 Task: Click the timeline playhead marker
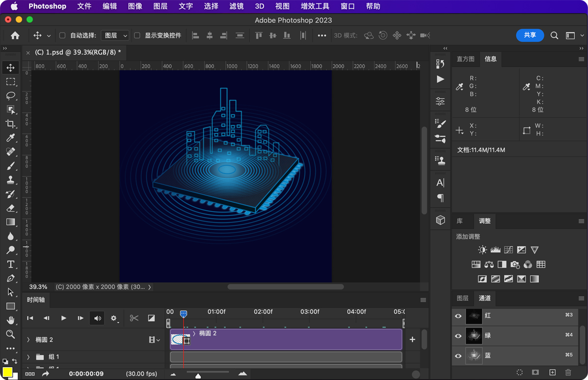point(183,314)
